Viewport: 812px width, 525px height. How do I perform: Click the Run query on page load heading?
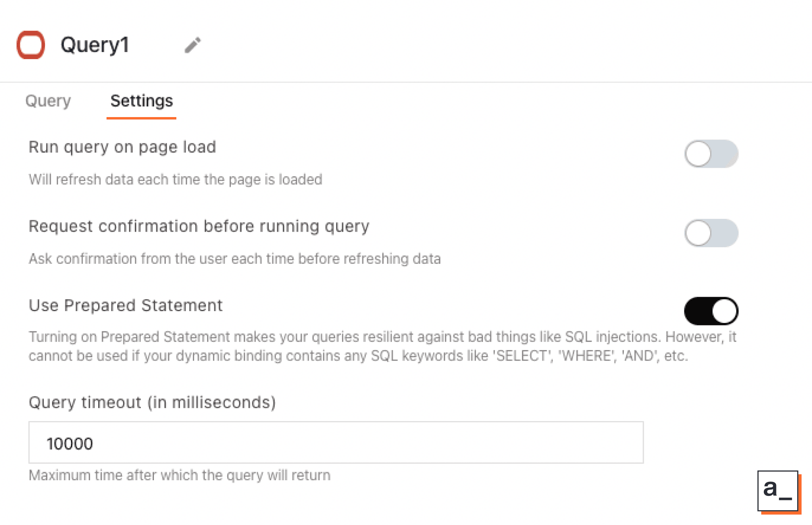122,147
